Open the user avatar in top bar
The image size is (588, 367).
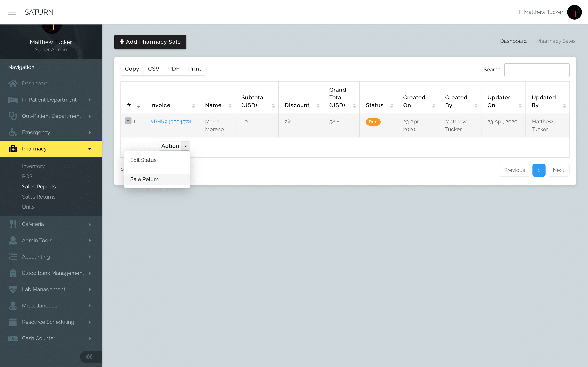(x=574, y=12)
